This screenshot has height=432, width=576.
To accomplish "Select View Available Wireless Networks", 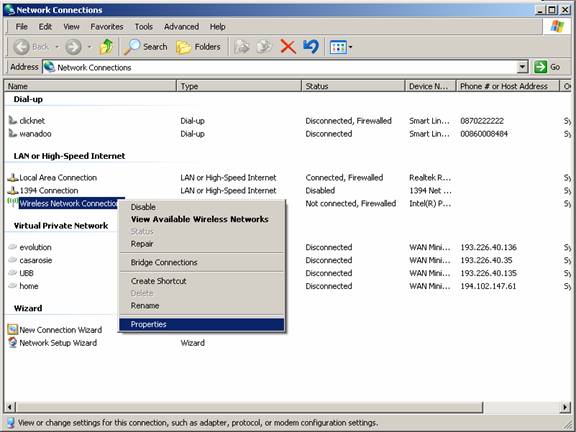I will click(x=202, y=219).
